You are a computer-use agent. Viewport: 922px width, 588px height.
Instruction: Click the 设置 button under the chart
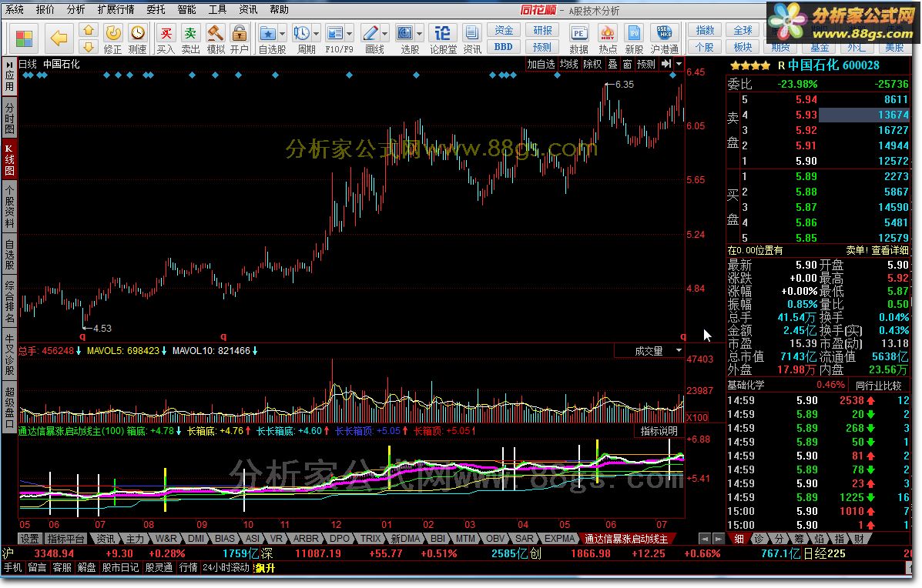click(x=29, y=538)
